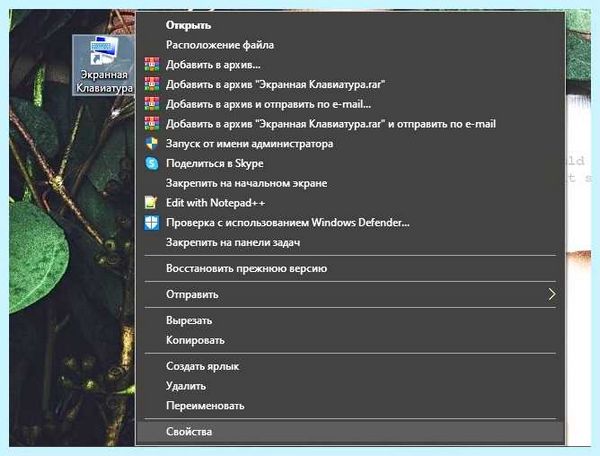600x456 pixels.
Task: Choose Добавить в архив "Экранная Клавиатура.rar"
Action: [x=350, y=84]
